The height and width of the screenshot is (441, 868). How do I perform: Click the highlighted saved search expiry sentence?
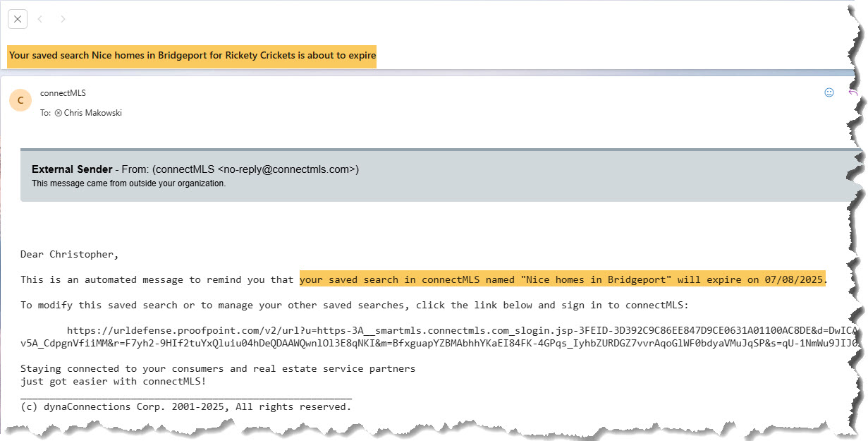tap(562, 279)
